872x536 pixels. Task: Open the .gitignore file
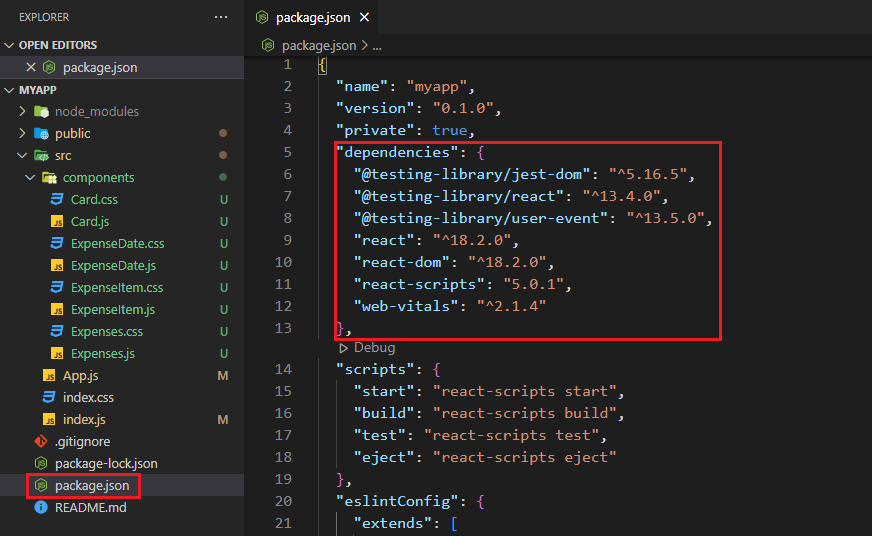coord(82,441)
